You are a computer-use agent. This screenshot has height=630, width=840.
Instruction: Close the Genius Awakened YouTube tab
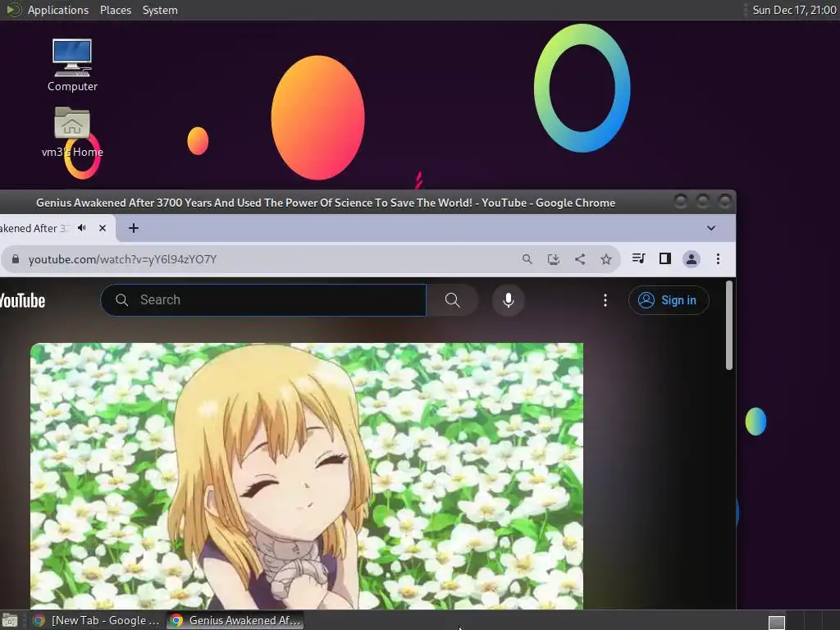(x=103, y=228)
